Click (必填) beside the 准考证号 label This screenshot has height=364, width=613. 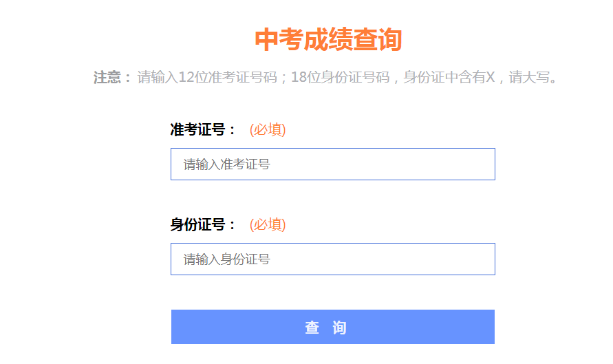pyautogui.click(x=268, y=129)
